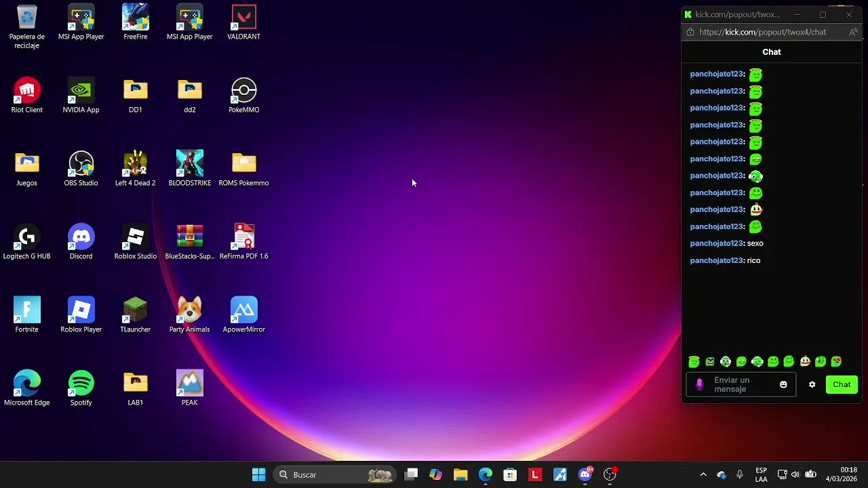
Task: Insert the angry square emote from quick bar
Action: (710, 362)
